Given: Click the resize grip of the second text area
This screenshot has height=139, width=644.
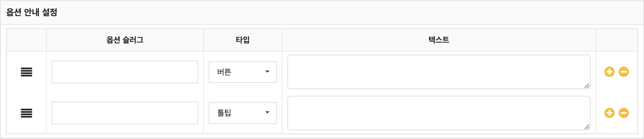Looking at the screenshot, I should click(x=586, y=127).
